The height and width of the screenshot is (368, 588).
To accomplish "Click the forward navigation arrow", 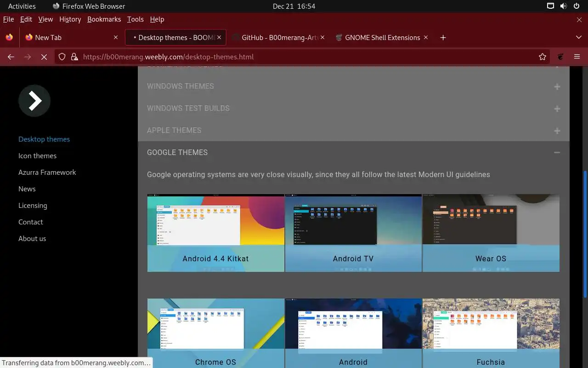I will coord(28,57).
